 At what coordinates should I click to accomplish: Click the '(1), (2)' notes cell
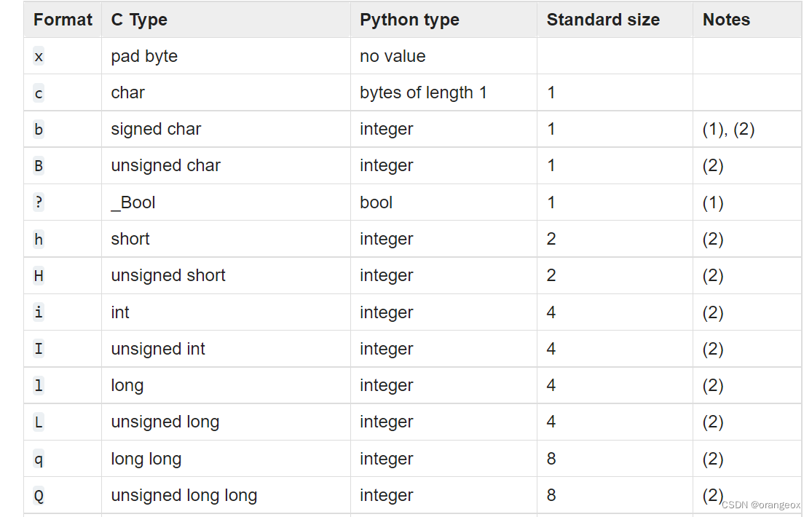tap(728, 129)
